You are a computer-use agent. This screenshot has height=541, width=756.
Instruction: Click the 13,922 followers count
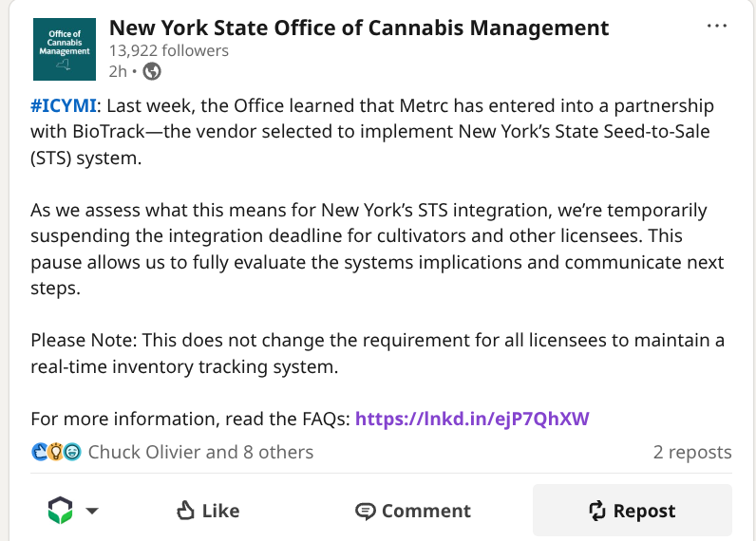click(x=169, y=50)
